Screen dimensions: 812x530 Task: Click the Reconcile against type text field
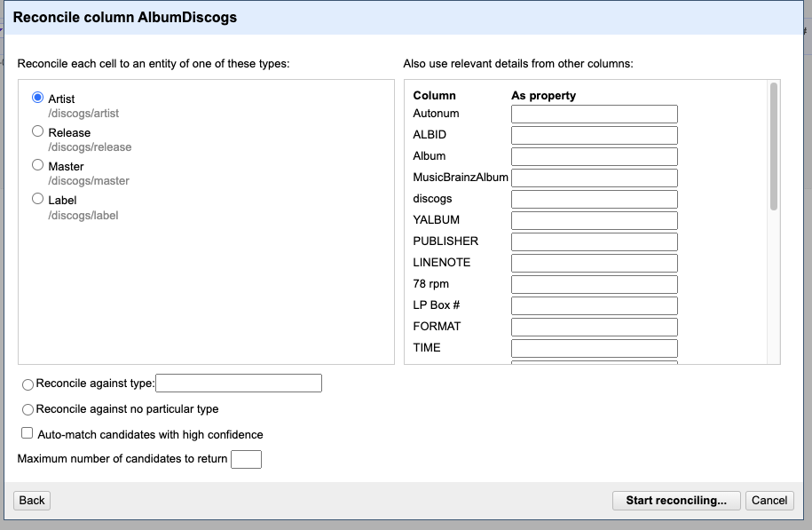pos(239,383)
